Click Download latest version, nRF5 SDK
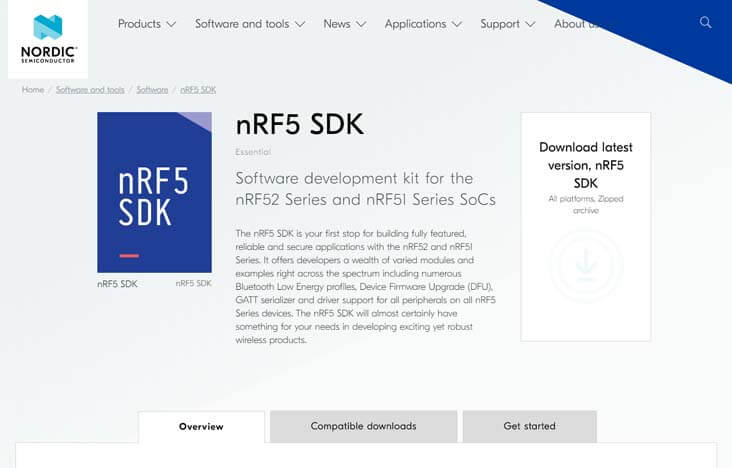 [x=586, y=165]
